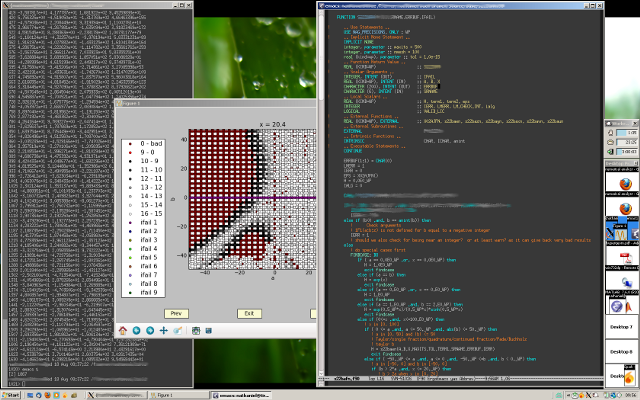The height and width of the screenshot is (400, 640).
Task: Click the '9 - 0' legend entry
Action: click(147, 152)
